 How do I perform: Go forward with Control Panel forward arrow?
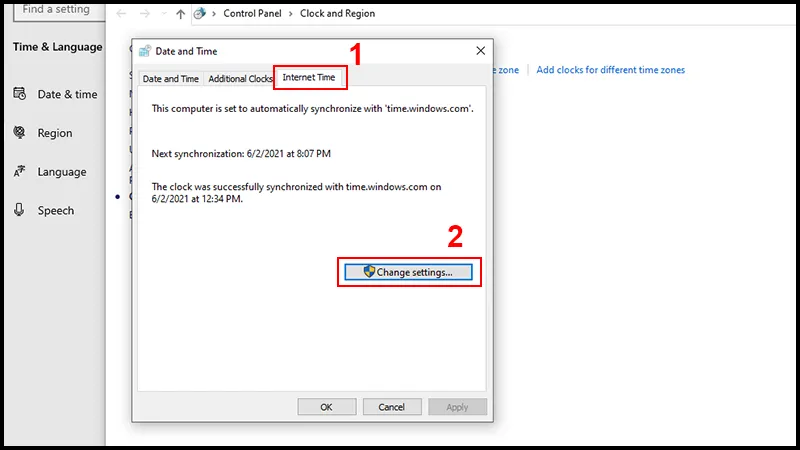145,14
